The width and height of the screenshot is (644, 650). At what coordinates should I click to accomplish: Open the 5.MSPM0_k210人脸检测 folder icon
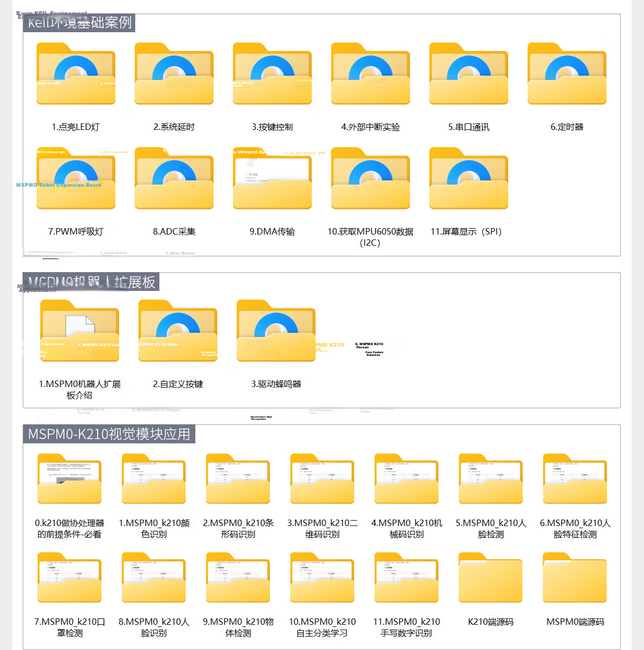coord(491,479)
